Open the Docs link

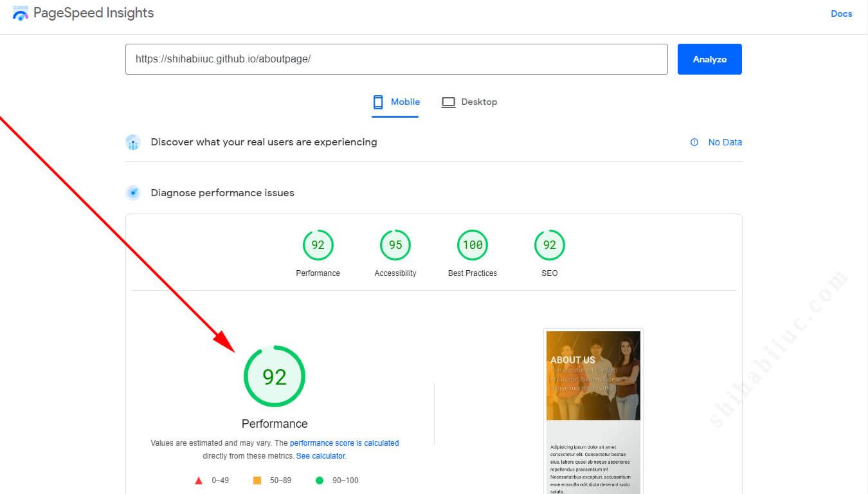pyautogui.click(x=841, y=14)
